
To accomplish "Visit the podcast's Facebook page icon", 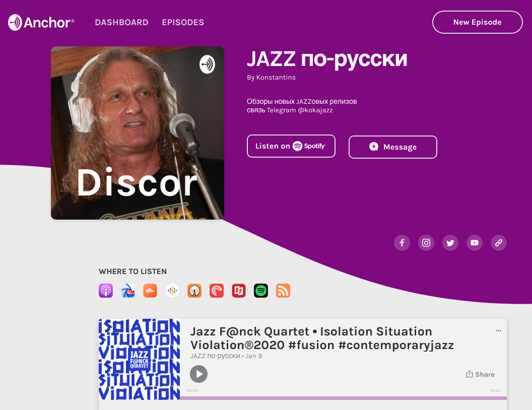I will point(402,243).
